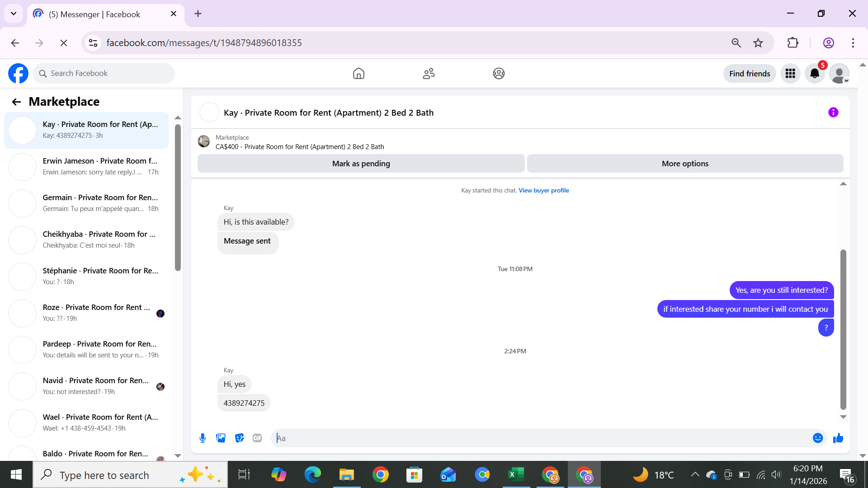The height and width of the screenshot is (488, 868).
Task: Click Mark as pending button
Action: [361, 164]
